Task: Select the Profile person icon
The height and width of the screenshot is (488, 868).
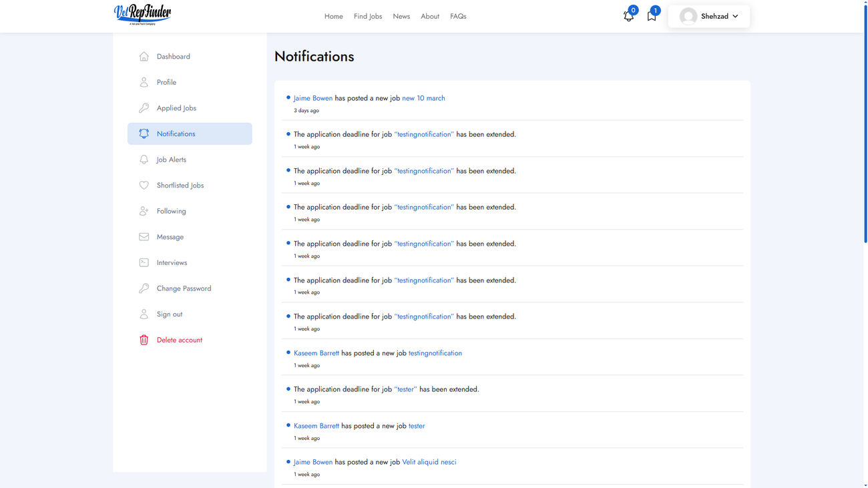Action: (x=144, y=82)
